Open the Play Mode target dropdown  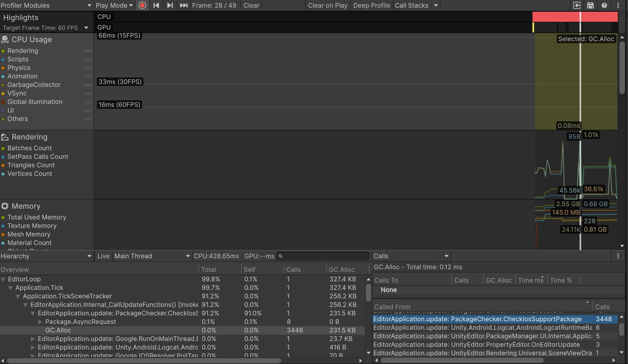(x=114, y=5)
